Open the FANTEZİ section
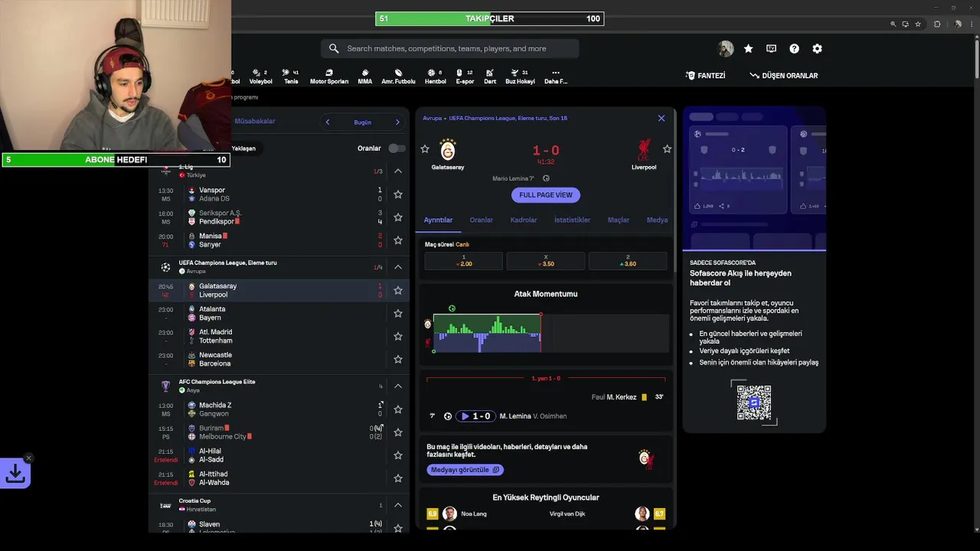Viewport: 980px width, 551px height. tap(705, 76)
